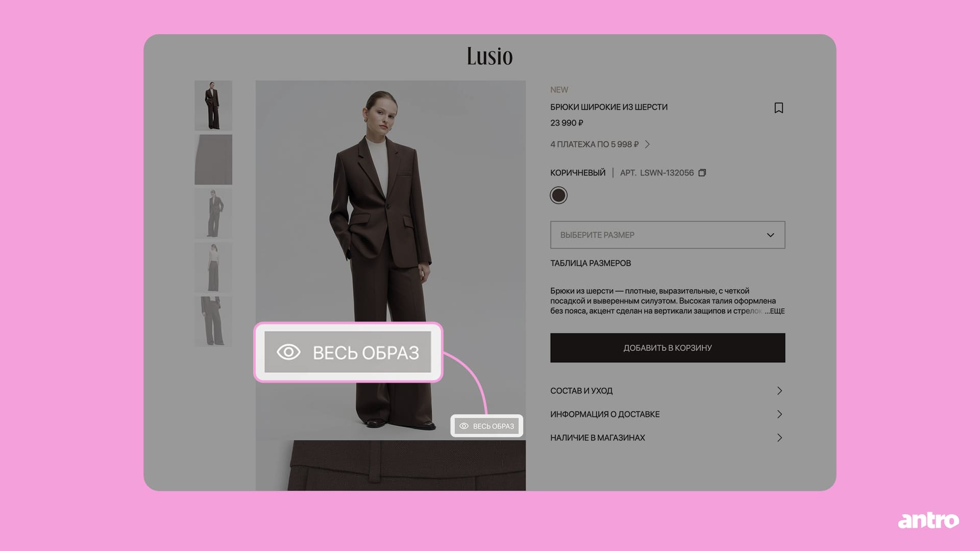Click the eye icon in the small ВЕСЬ ОБРАЗ badge
Image resolution: width=980 pixels, height=551 pixels.
pos(464,426)
